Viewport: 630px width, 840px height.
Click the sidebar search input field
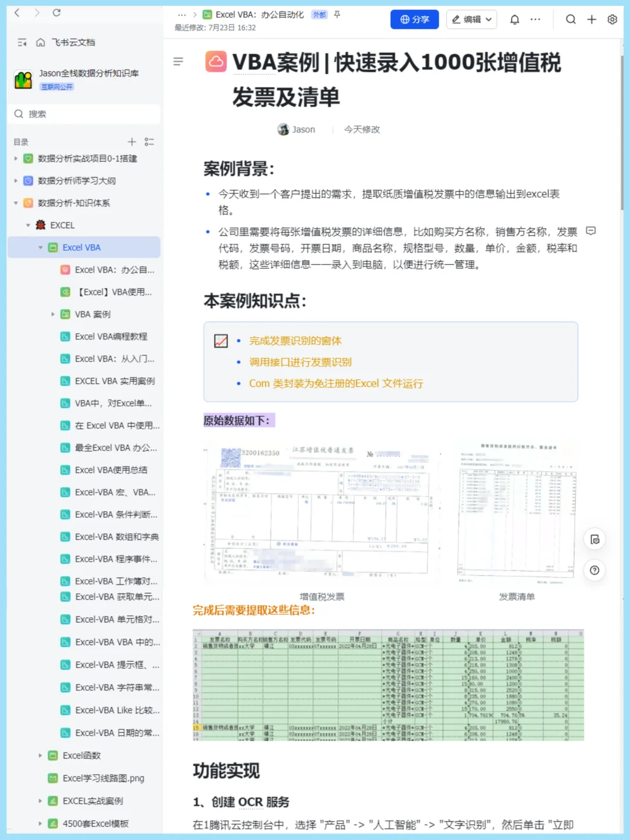click(x=85, y=114)
